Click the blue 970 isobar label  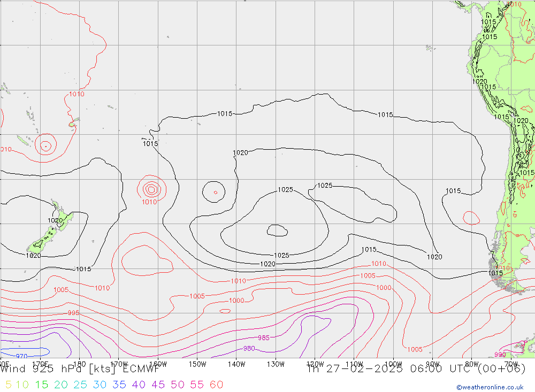tap(21, 356)
